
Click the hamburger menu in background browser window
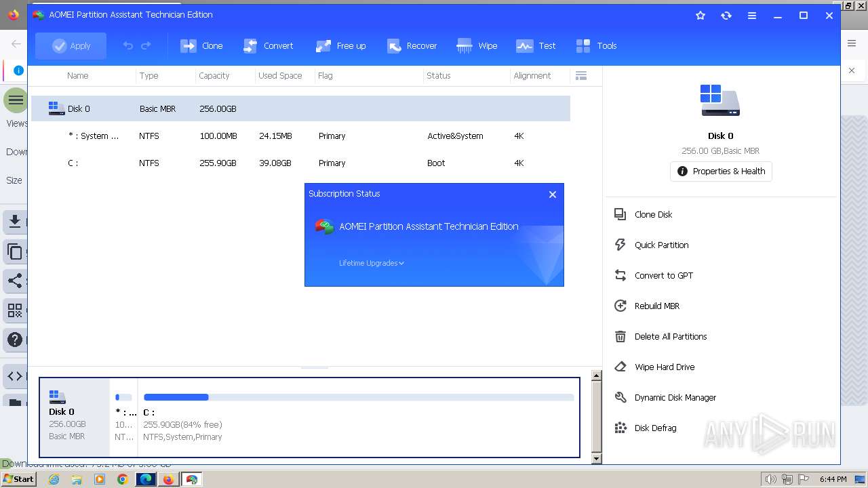[x=852, y=43]
